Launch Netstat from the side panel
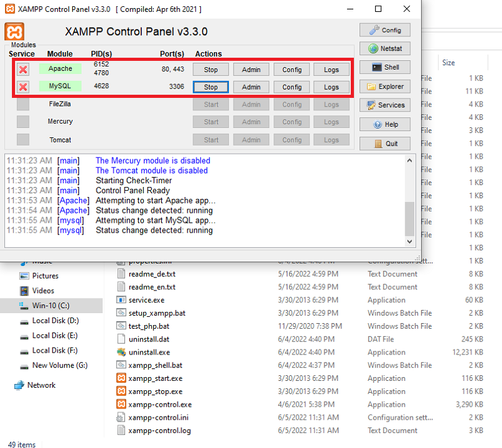The width and height of the screenshot is (502, 448). (x=385, y=49)
